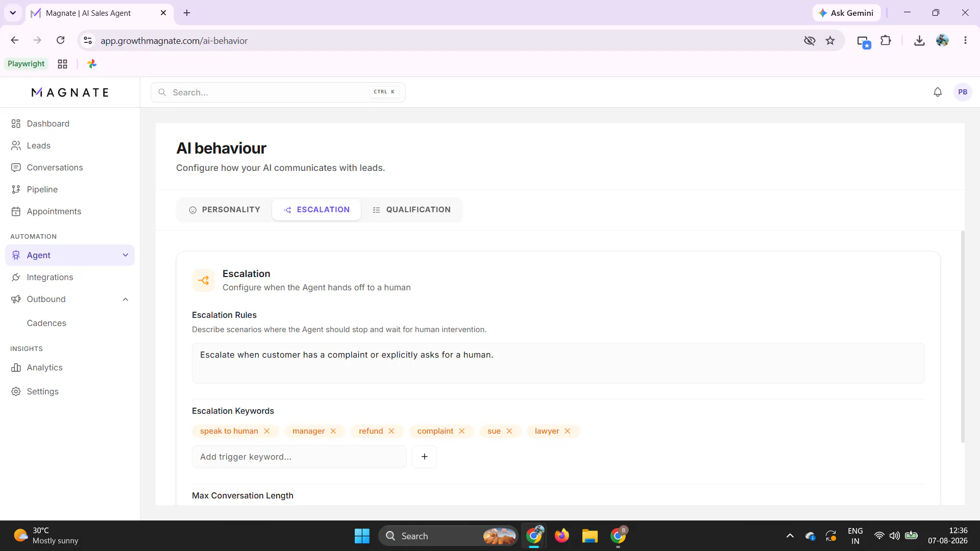Open Appointments calendar icon
The image size is (980, 551).
pyautogui.click(x=16, y=211)
